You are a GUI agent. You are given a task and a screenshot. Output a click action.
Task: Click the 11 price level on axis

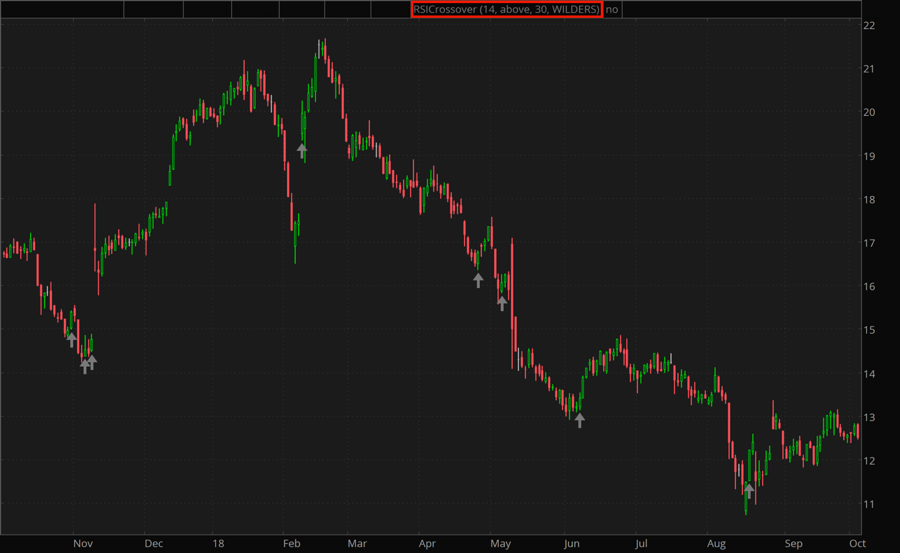pos(869,504)
